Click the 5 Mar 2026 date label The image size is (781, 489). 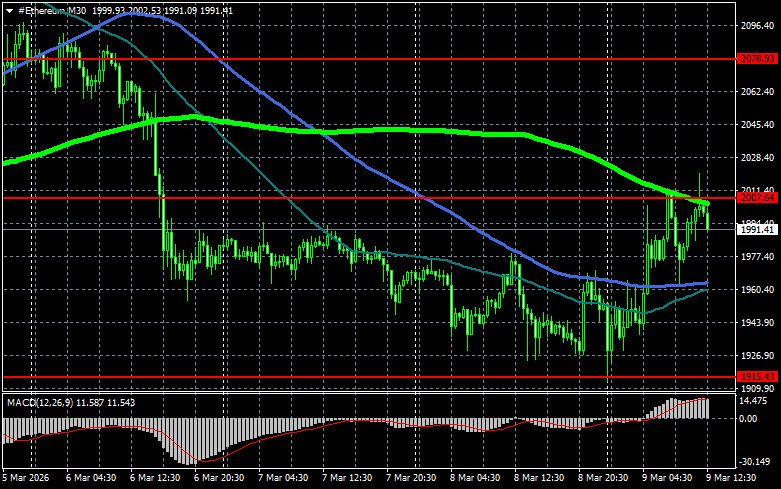point(26,478)
